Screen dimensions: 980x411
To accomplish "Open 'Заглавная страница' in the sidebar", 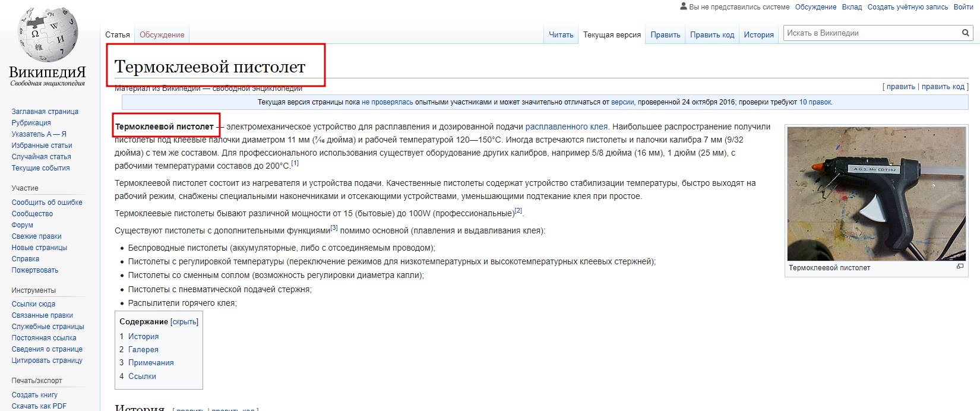I will (45, 111).
